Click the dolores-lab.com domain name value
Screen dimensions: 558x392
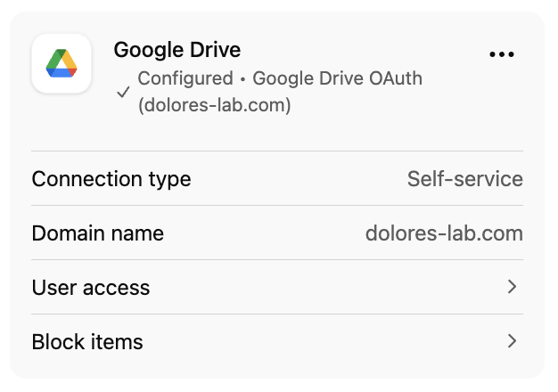tap(444, 233)
